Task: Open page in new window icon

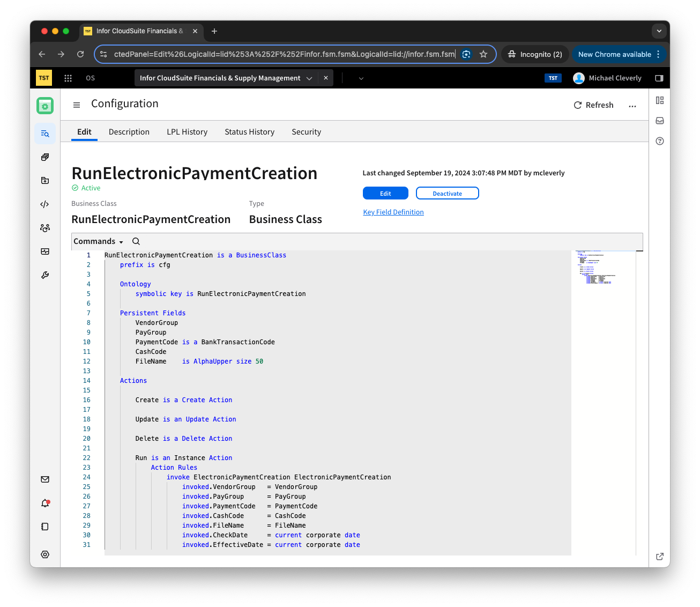Action: pos(660,556)
